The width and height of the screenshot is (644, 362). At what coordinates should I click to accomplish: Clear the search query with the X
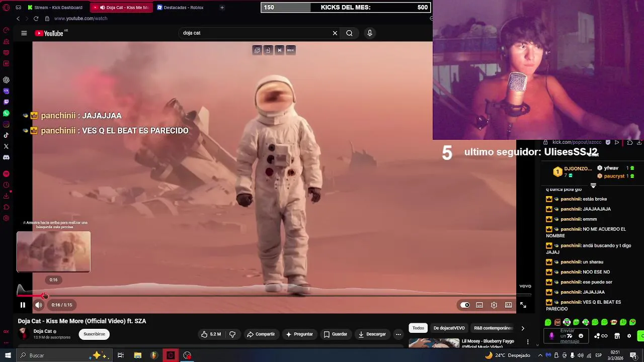[335, 33]
